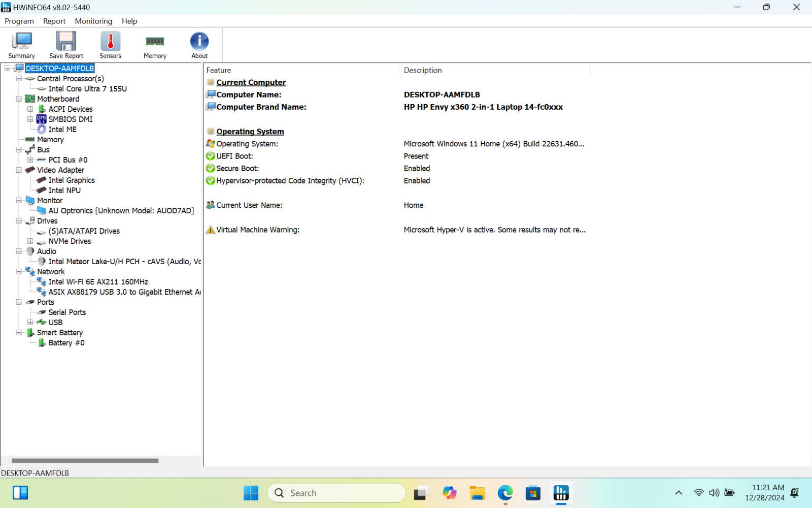Open the Memory details view
Image resolution: width=812 pixels, height=508 pixels.
coord(154,45)
